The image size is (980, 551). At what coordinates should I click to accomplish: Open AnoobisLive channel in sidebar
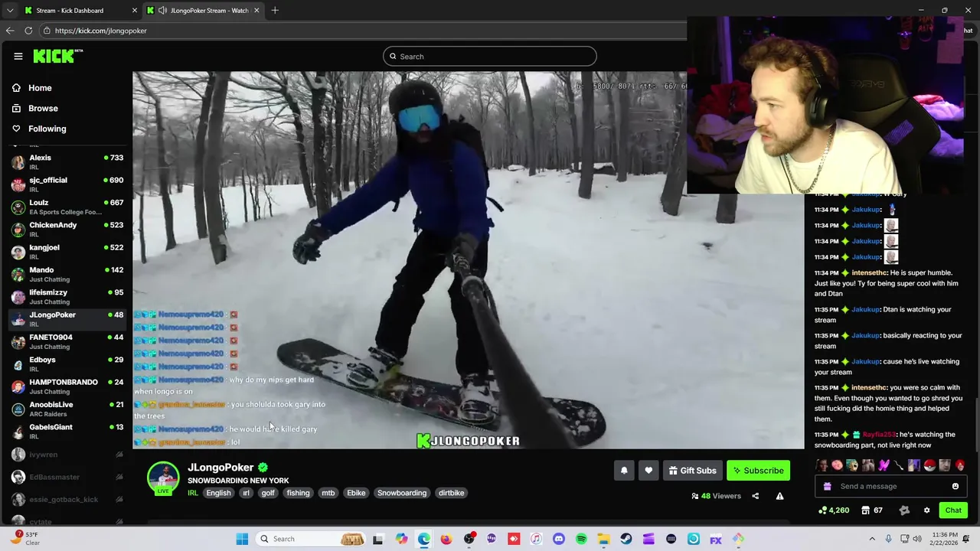point(67,409)
